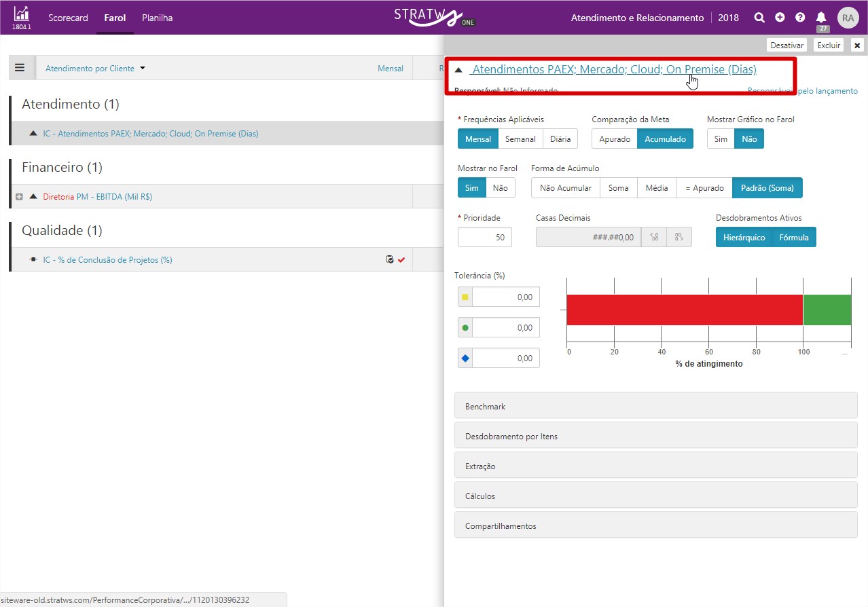Expand the Benchmark section
This screenshot has height=607, width=868.
(656, 406)
